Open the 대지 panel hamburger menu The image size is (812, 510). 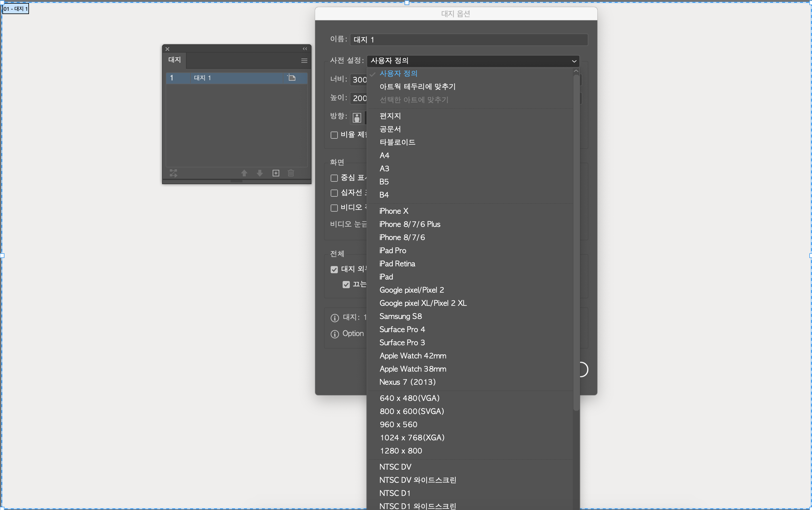point(304,61)
